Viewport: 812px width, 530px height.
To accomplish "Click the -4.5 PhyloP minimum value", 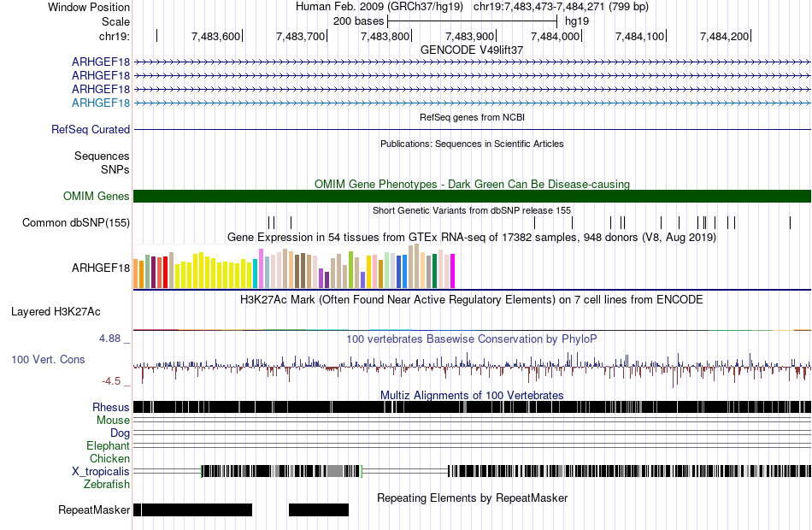I will (111, 381).
